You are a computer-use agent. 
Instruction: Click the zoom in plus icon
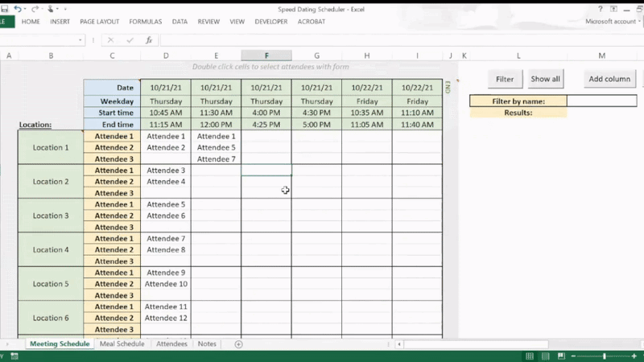point(634,356)
